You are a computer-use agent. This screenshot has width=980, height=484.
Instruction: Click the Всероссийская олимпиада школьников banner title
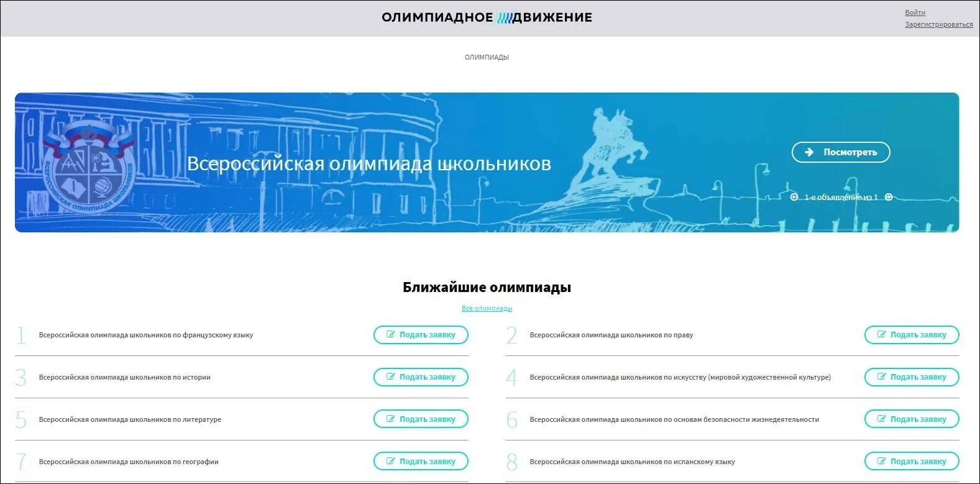click(x=369, y=163)
